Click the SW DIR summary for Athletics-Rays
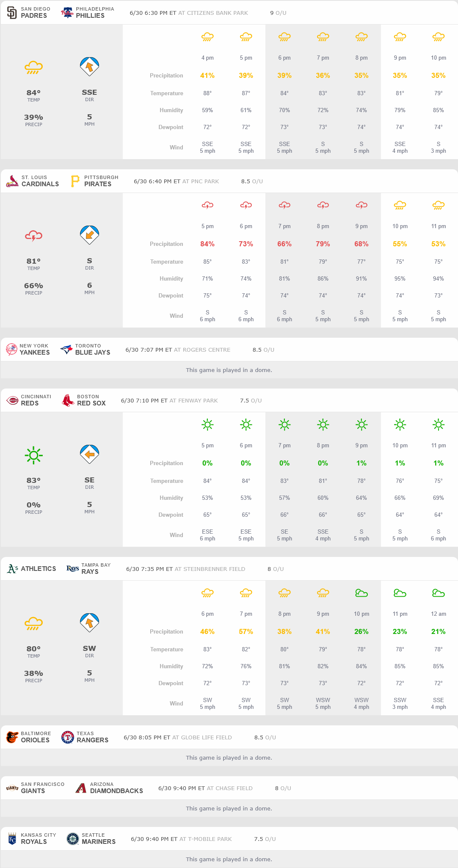This screenshot has width=458, height=868. coord(89,651)
